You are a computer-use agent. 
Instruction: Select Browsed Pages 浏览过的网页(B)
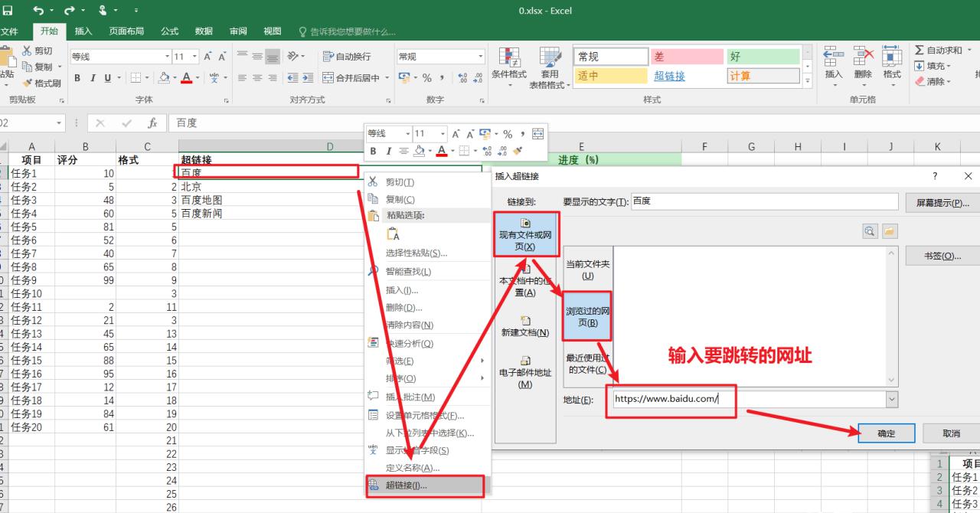pyautogui.click(x=587, y=316)
